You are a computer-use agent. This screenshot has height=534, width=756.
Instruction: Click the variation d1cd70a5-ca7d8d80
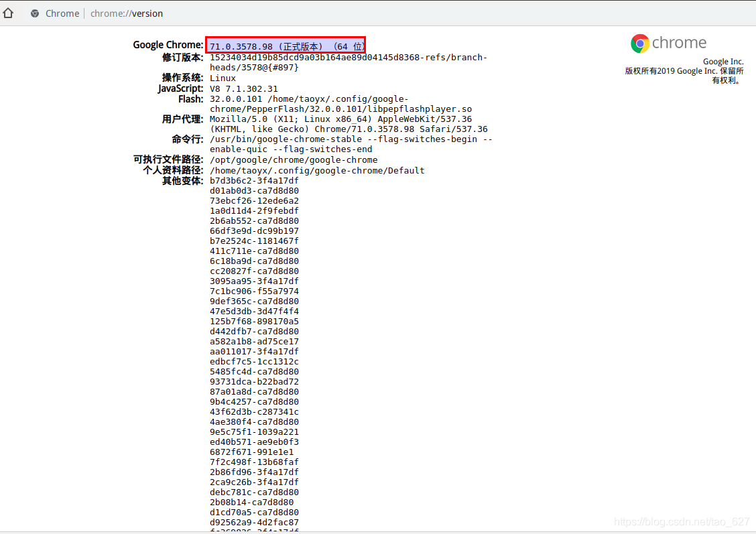click(254, 513)
